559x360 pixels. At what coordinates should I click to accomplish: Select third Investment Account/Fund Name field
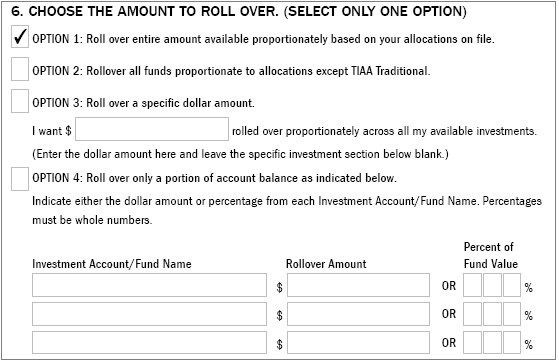[x=149, y=343]
